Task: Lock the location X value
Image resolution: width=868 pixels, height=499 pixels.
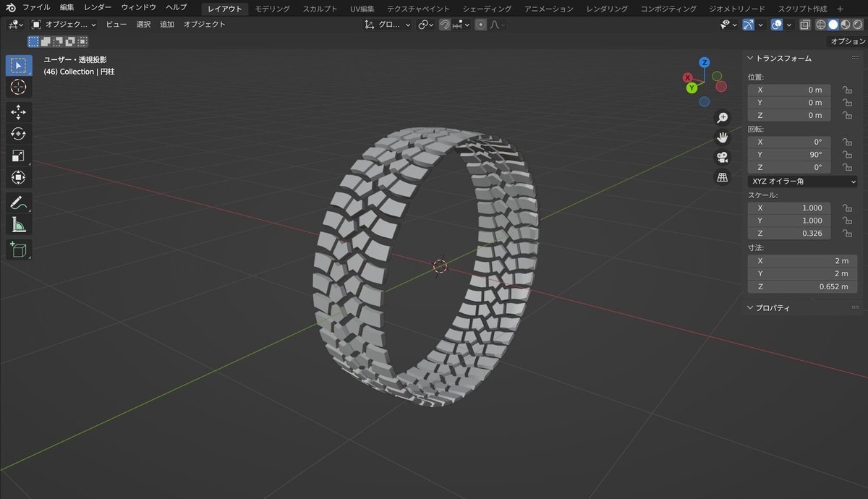Action: [846, 90]
